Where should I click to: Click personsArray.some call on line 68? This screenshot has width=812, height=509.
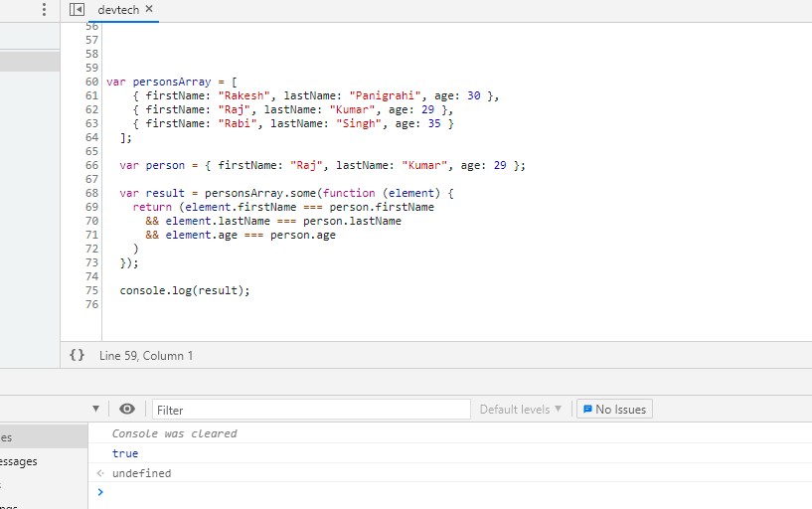pos(260,193)
